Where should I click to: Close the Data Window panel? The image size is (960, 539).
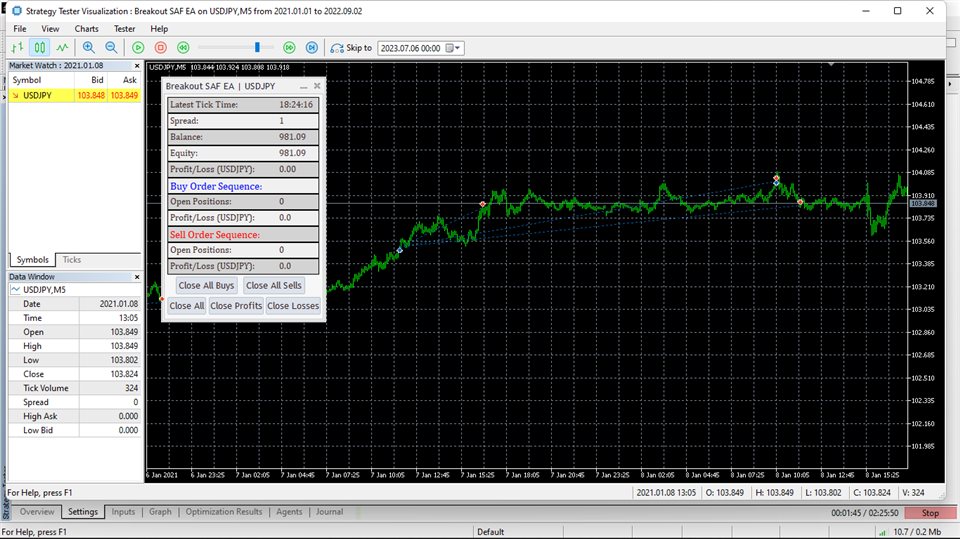(137, 277)
